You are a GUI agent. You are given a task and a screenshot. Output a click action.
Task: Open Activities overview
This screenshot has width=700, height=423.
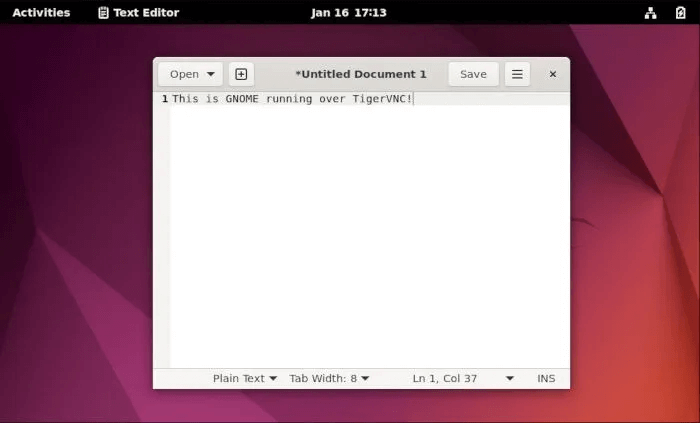tap(41, 12)
